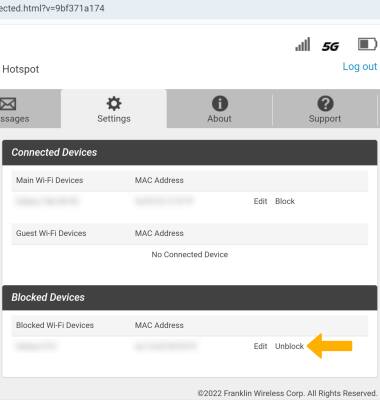Click the 'Blocked Wi-Fi Devices' column label
380x400 pixels.
[55, 325]
